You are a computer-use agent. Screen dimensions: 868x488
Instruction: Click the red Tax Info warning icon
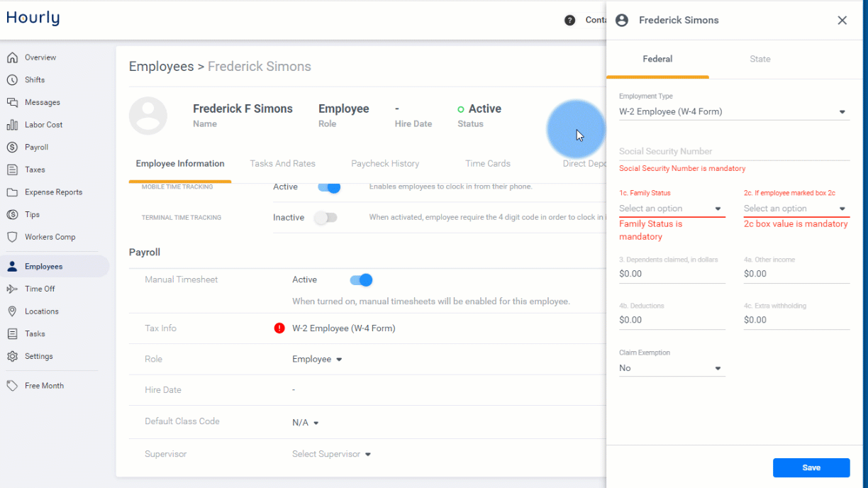279,328
